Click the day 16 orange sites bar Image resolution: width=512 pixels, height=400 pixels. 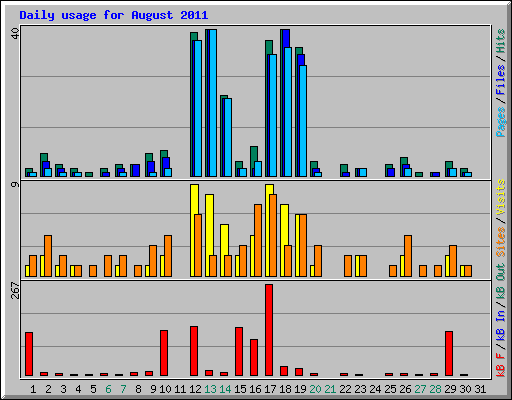pyautogui.click(x=258, y=240)
